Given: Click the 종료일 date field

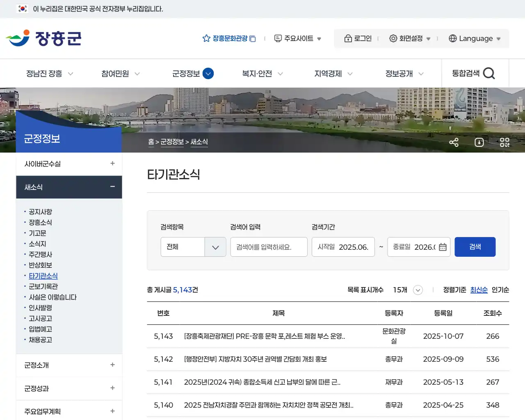Looking at the screenshot, I should pos(419,247).
